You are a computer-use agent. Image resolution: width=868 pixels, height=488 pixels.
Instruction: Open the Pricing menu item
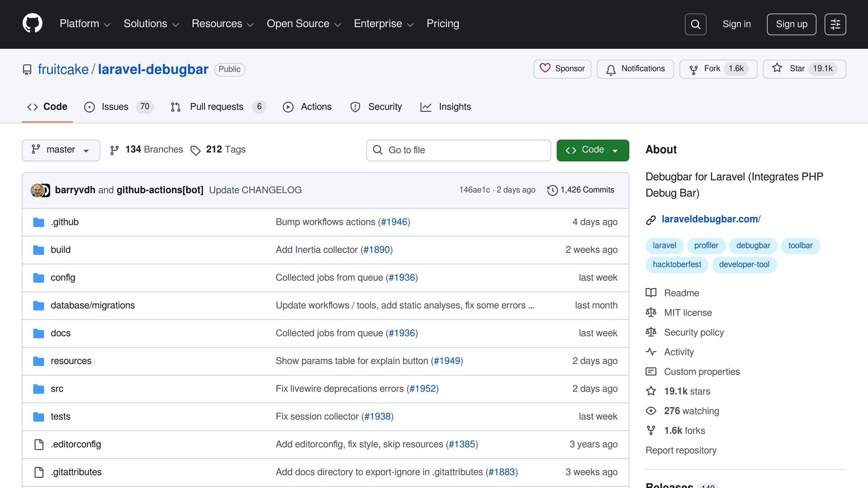(442, 24)
